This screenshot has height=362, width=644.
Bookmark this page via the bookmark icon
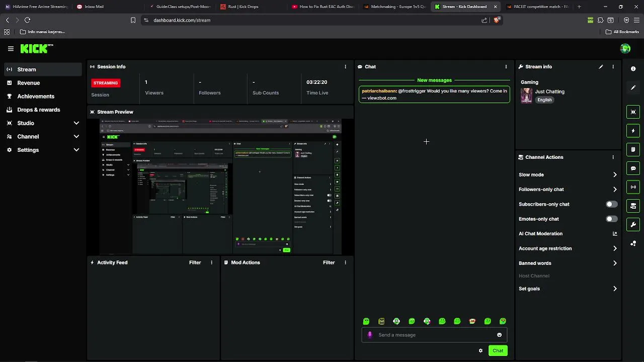point(133,20)
